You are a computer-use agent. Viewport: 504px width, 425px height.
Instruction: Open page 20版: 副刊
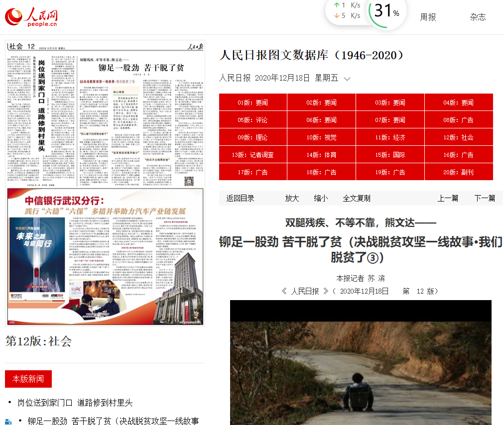click(x=459, y=172)
